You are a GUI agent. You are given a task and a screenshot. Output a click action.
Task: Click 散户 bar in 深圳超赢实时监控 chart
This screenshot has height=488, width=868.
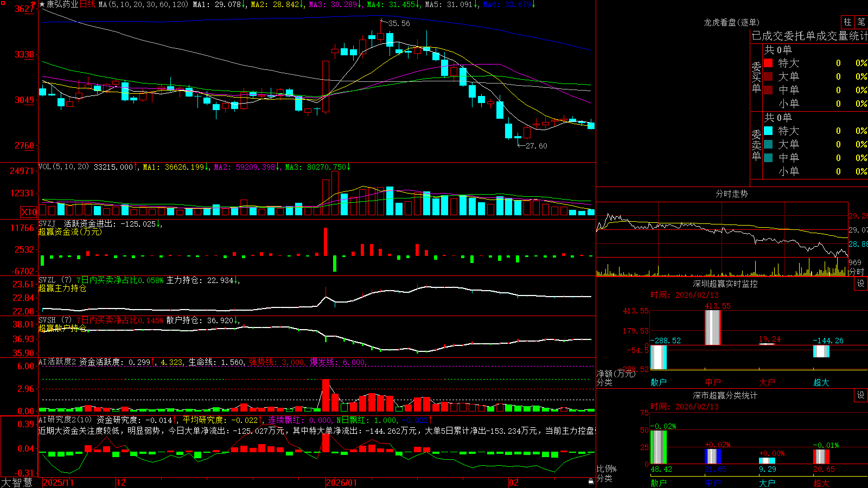[x=659, y=357]
